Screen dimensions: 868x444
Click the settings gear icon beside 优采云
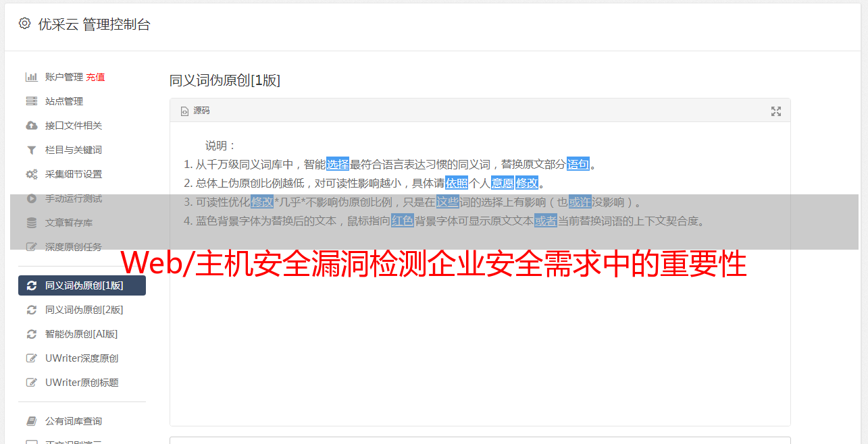(x=25, y=24)
